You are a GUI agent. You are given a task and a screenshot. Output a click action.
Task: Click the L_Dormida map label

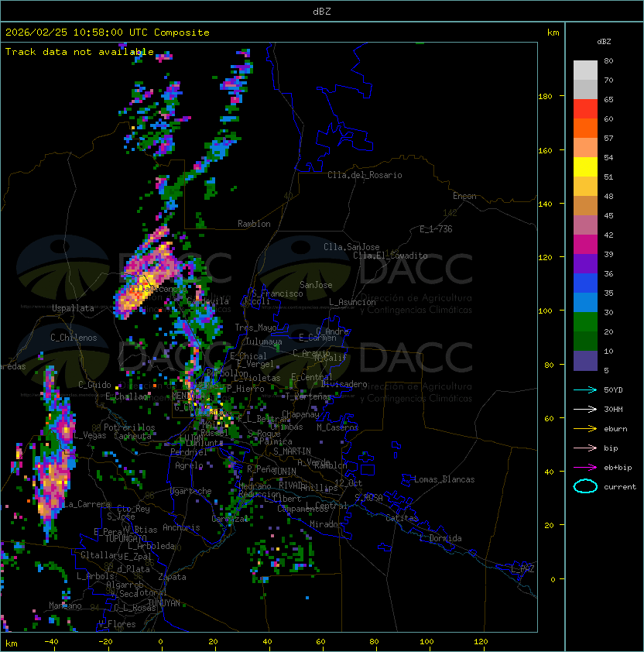440,538
